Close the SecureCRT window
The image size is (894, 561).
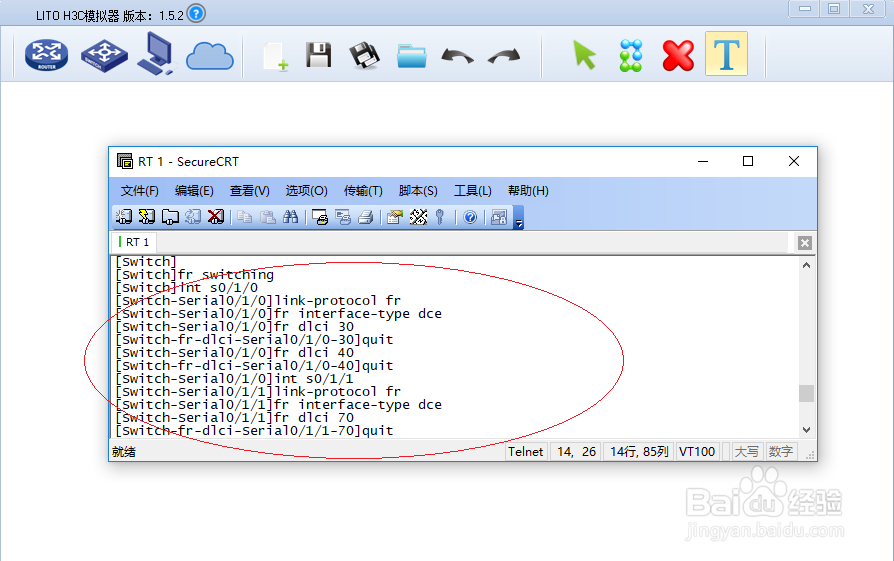coord(794,161)
